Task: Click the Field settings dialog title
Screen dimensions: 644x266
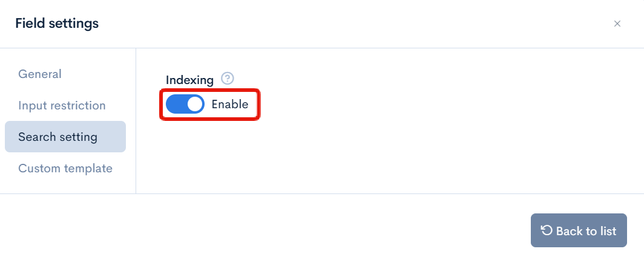Action: (x=57, y=24)
